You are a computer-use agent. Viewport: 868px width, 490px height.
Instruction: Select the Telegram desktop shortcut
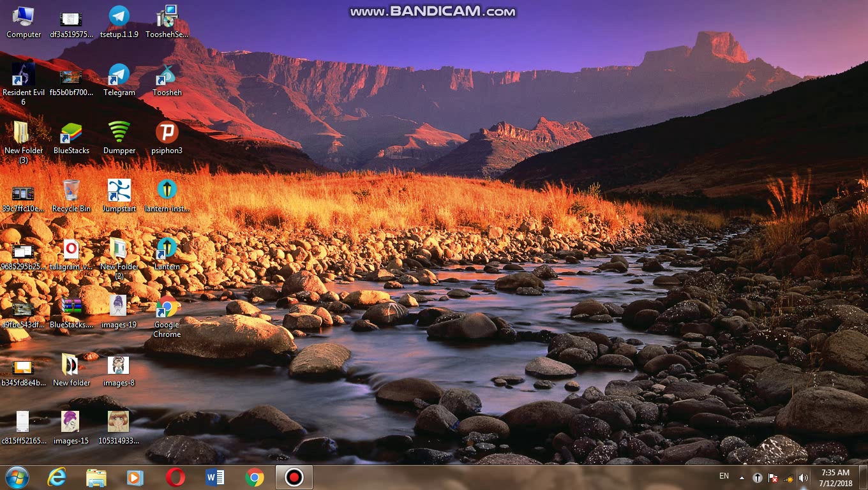[x=119, y=76]
